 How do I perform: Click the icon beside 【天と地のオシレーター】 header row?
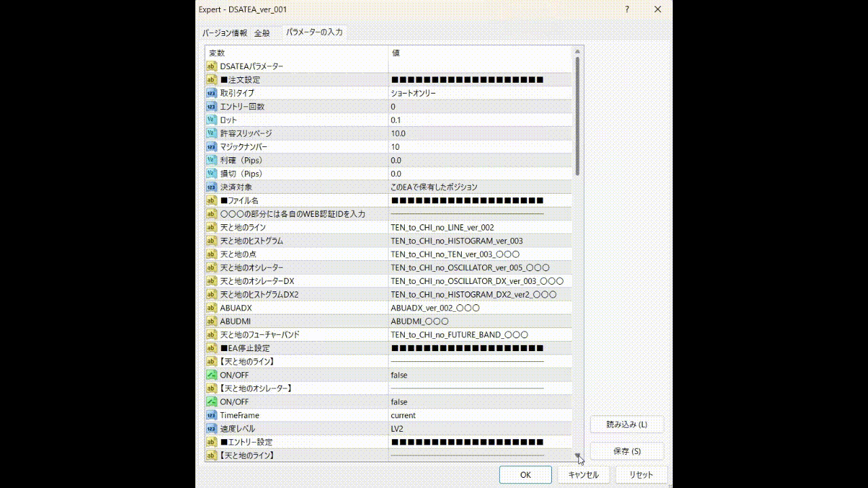[212, 388]
